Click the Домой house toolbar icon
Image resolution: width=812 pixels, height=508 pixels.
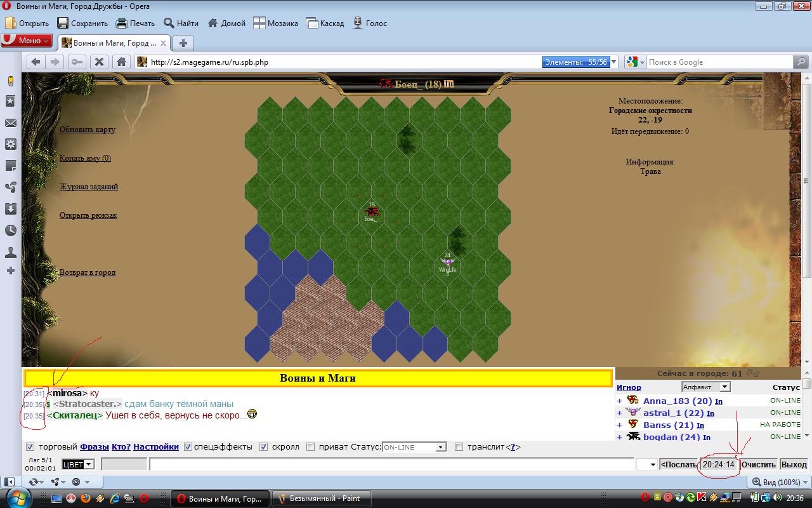pyautogui.click(x=212, y=23)
